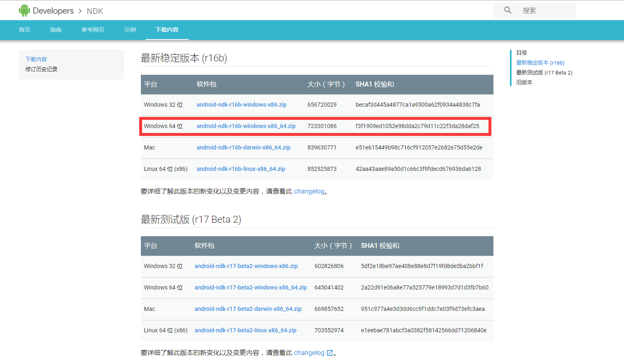Open the r17 Beta 2 changelog link
This screenshot has width=624, height=364.
coord(309,352)
